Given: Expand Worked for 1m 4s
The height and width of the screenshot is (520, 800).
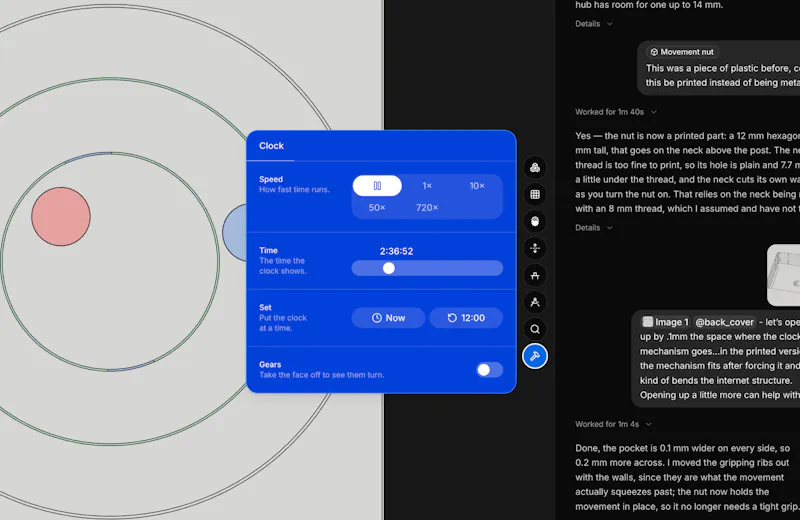Looking at the screenshot, I should (x=613, y=425).
